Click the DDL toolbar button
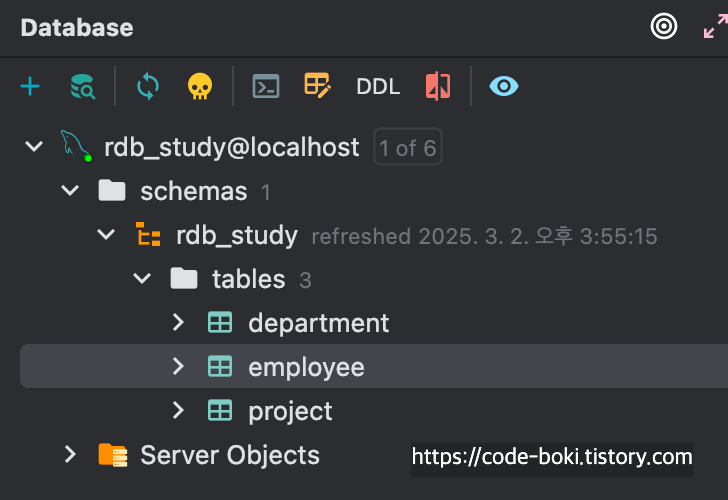728x500 pixels. click(x=378, y=87)
